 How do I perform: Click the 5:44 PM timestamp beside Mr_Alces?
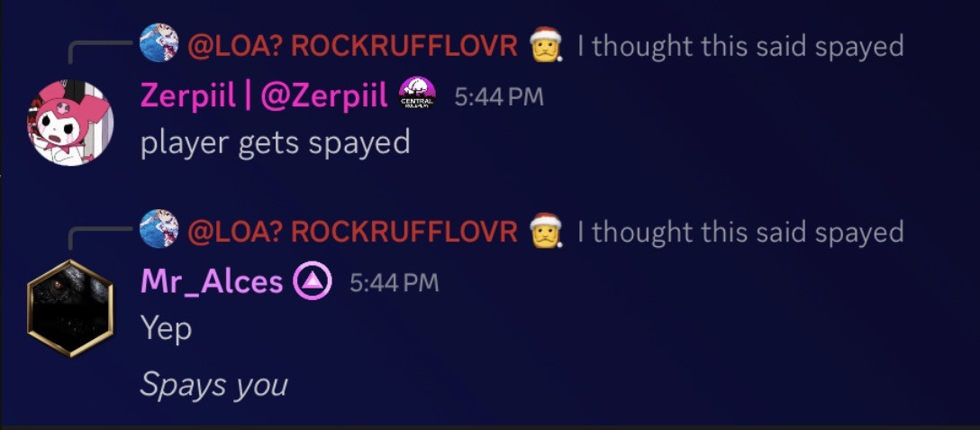click(394, 283)
